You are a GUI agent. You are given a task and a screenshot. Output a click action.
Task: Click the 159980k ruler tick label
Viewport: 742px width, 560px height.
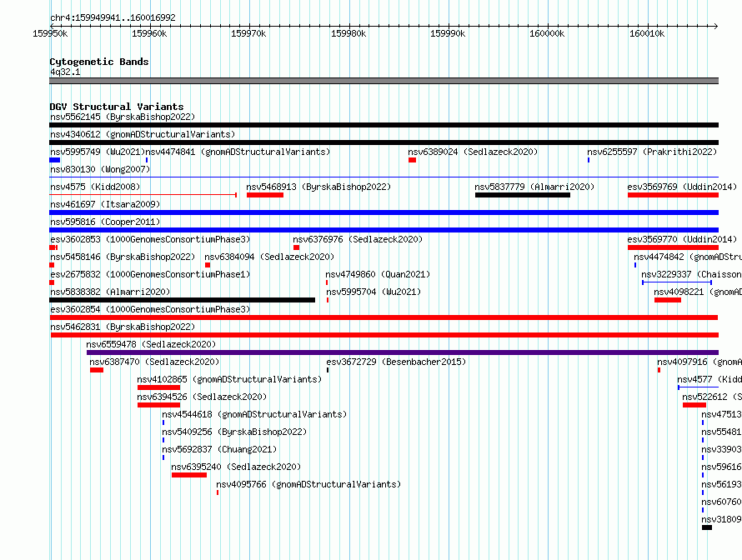point(348,33)
